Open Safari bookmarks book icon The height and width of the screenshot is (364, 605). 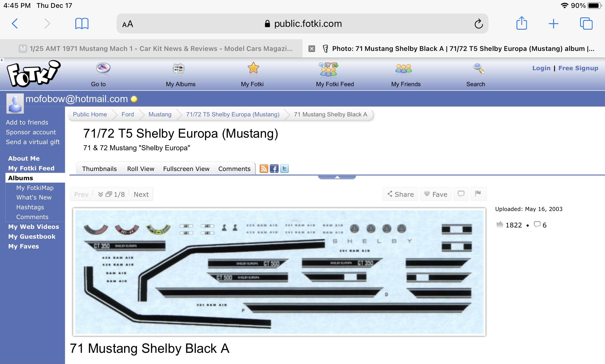(82, 24)
